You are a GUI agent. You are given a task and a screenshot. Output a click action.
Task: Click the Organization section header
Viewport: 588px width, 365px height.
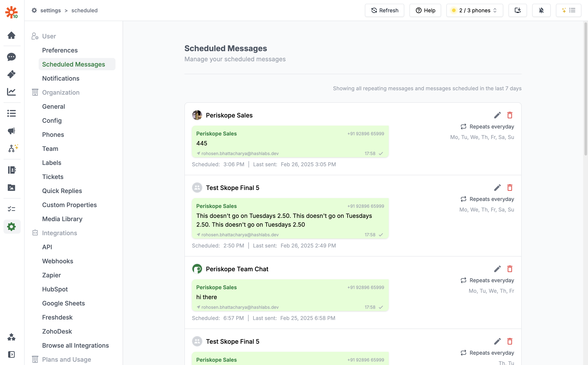[x=61, y=92]
